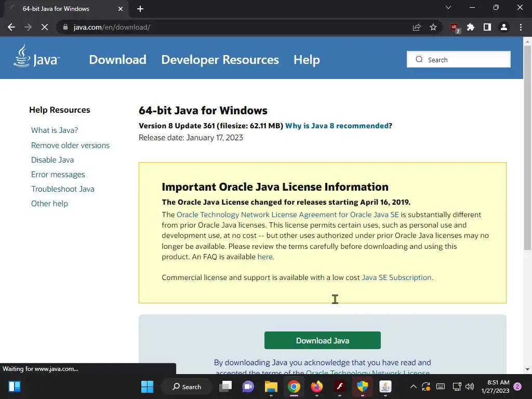Viewport: 532px width, 399px height.
Task: Click the address bar URL java.com/en/download/
Action: tap(112, 27)
